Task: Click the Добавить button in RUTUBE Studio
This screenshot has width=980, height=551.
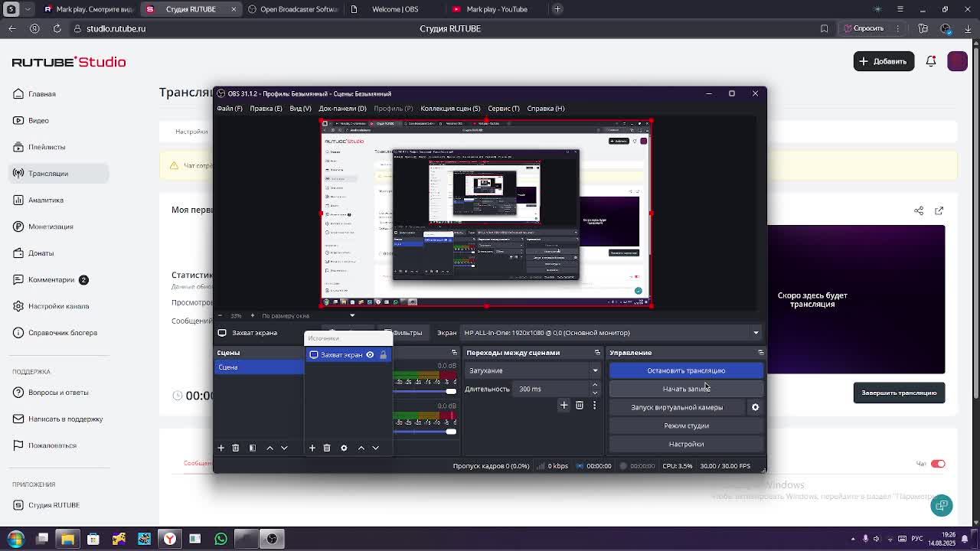Action: pyautogui.click(x=884, y=61)
